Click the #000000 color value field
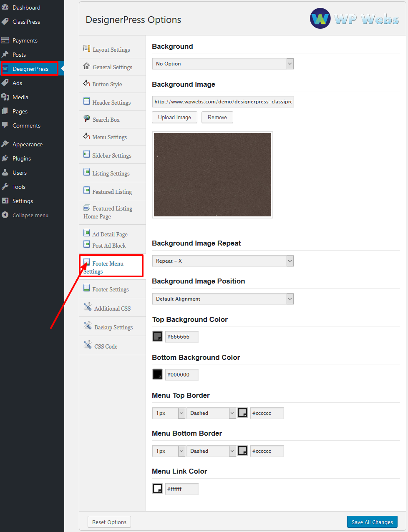This screenshot has height=532, width=408. point(182,375)
